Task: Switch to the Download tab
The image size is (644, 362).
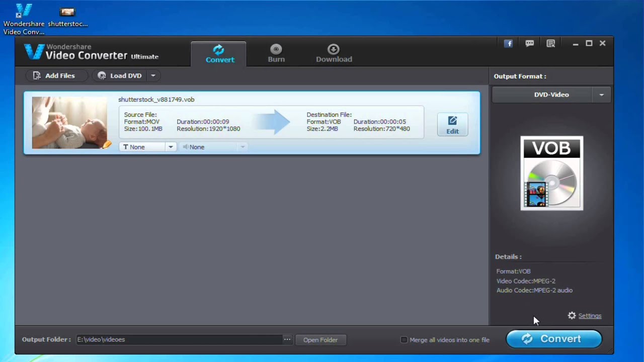Action: [334, 54]
